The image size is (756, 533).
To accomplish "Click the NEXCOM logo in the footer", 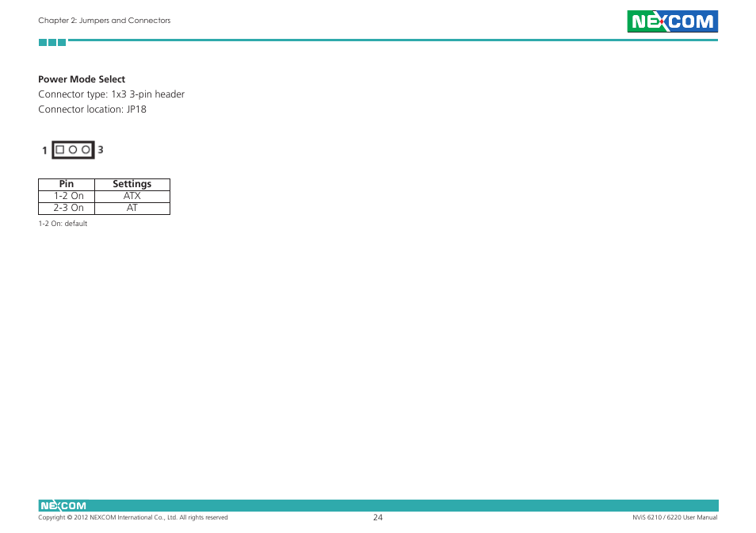I will pyautogui.click(x=63, y=505).
